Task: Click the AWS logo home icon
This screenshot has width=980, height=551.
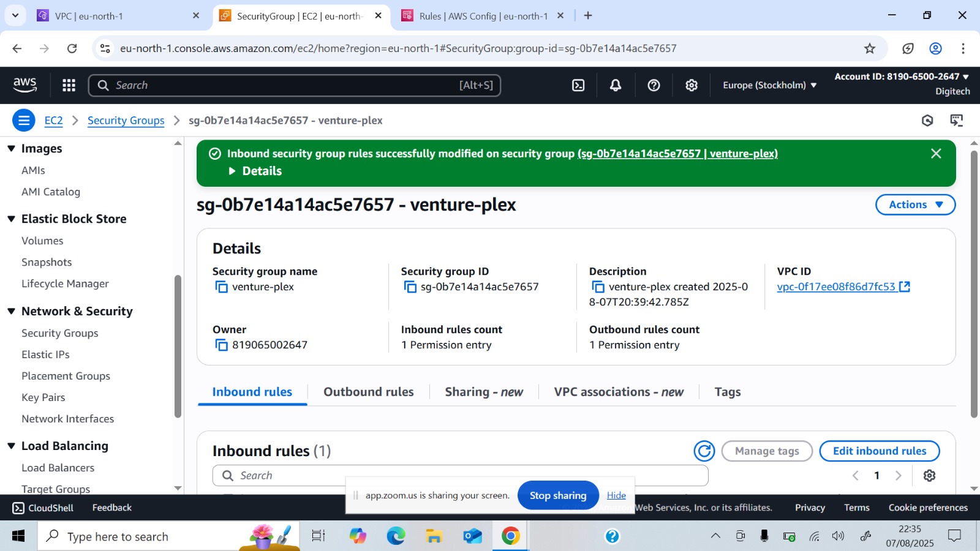Action: (25, 85)
